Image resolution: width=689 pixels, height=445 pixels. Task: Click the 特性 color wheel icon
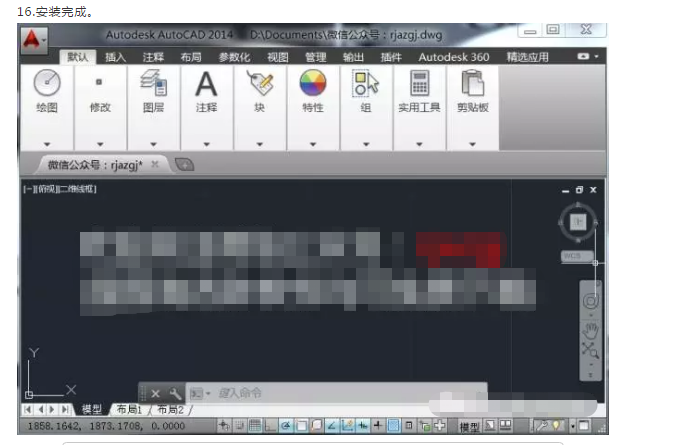[313, 83]
